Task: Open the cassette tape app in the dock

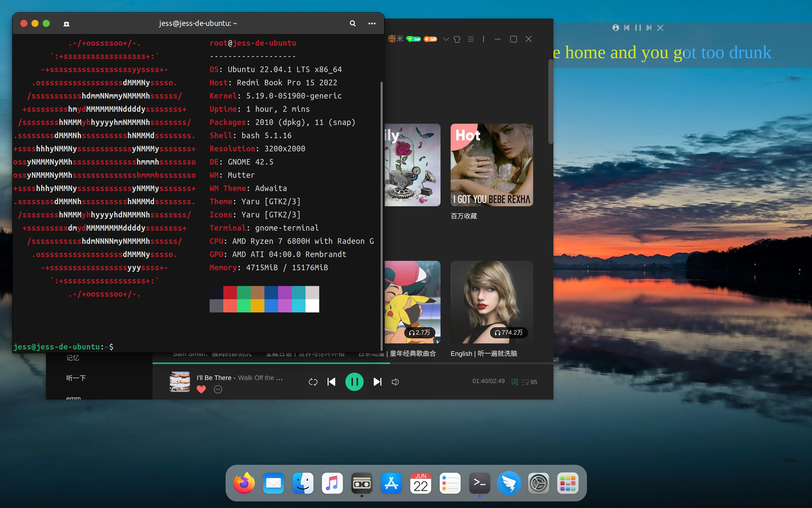Action: (362, 483)
